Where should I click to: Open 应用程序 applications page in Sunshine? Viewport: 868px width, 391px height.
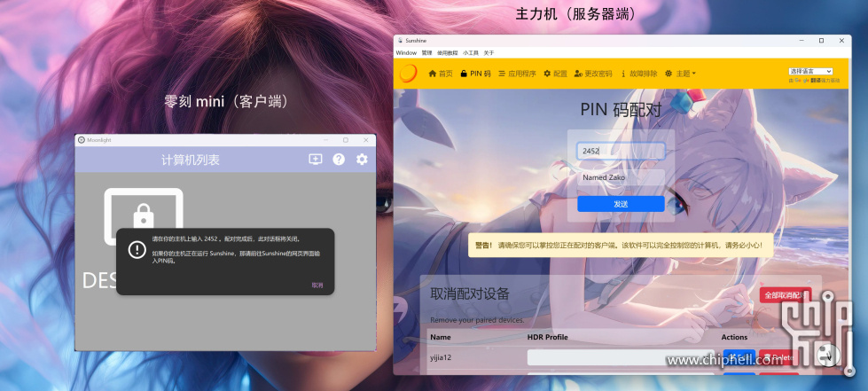(x=517, y=74)
